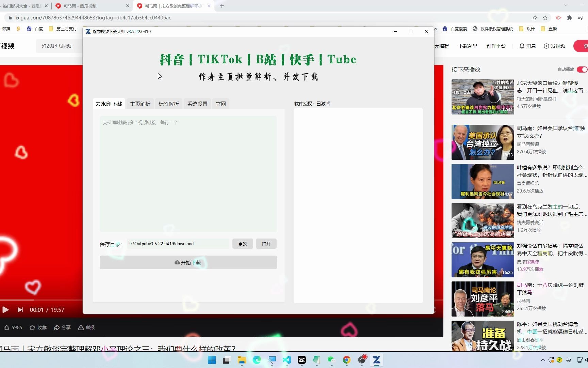This screenshot has height=368, width=588.
Task: Open the 美国承认台湾独立 video thumbnail
Action: [483, 142]
